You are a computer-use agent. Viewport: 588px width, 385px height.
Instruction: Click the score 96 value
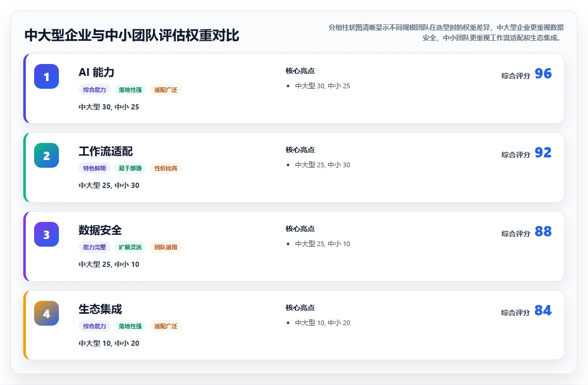543,73
